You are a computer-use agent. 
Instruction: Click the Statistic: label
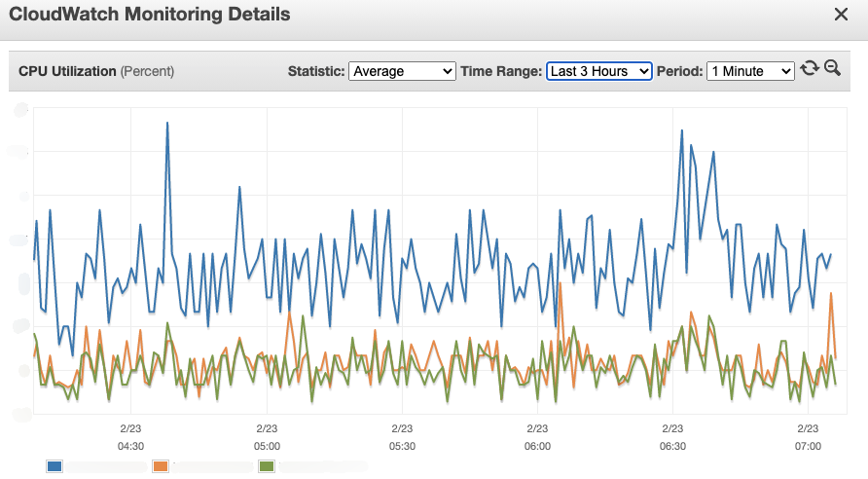point(316,71)
